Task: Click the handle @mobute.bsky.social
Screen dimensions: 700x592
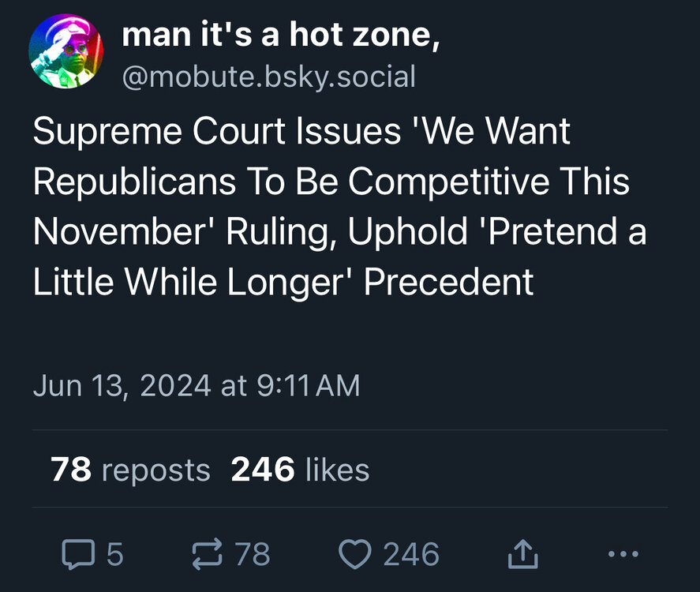Action: [268, 77]
